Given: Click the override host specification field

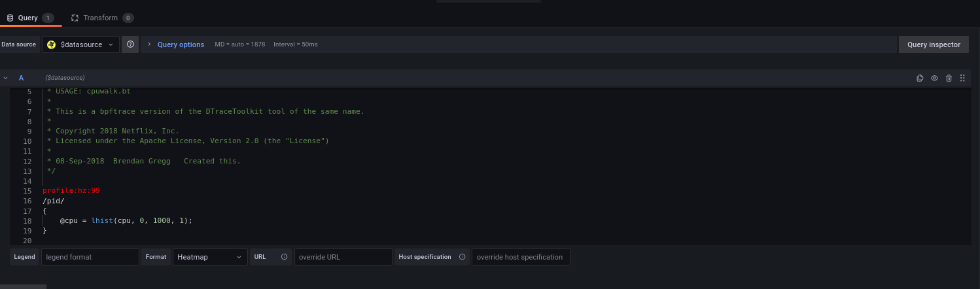Looking at the screenshot, I should click(520, 257).
